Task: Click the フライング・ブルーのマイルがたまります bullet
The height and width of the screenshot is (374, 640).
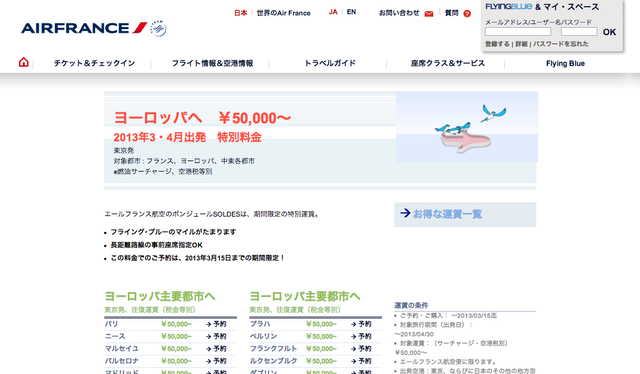Action: click(x=173, y=232)
